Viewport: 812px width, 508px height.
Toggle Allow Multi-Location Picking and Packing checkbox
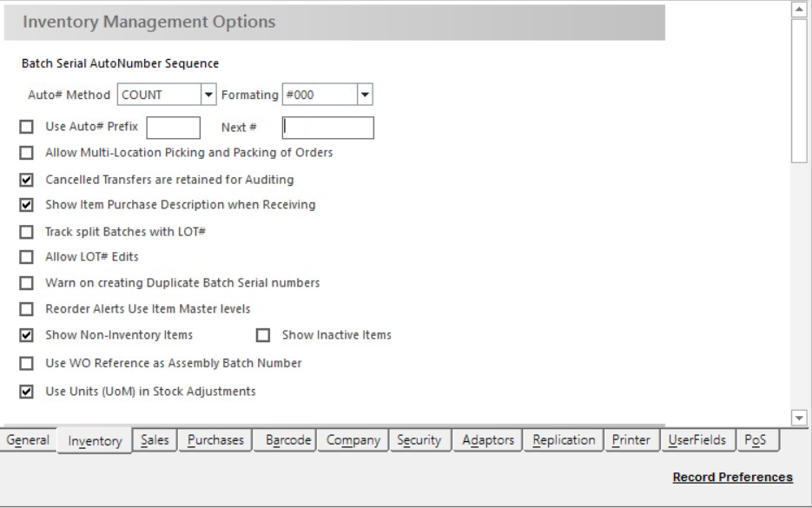click(26, 153)
